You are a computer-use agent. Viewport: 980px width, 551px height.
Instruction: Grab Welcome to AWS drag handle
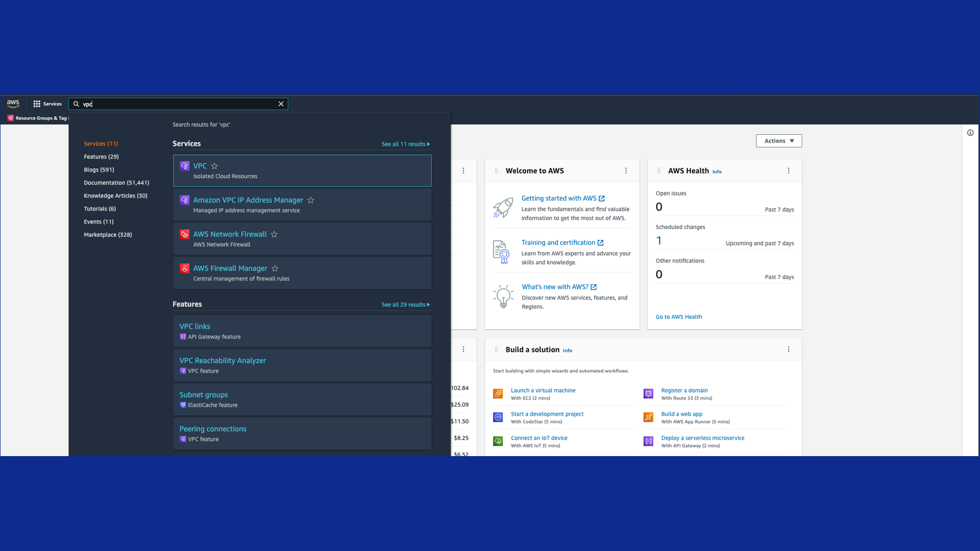click(x=496, y=171)
